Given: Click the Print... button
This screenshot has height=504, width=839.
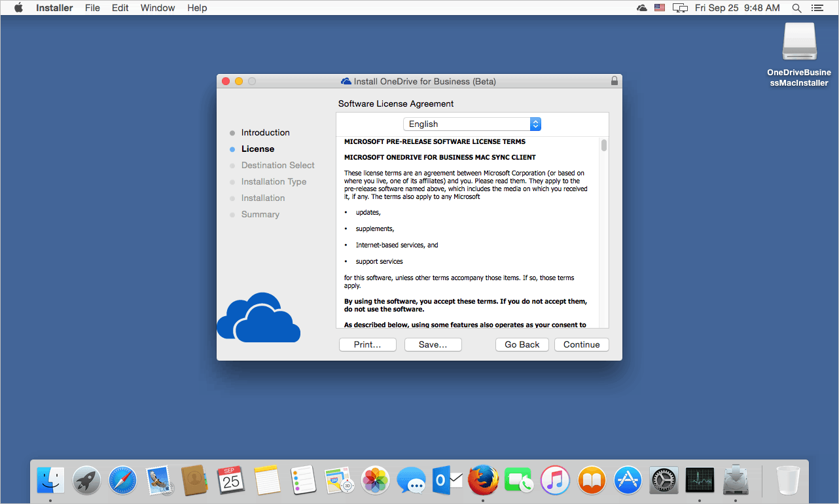Looking at the screenshot, I should [368, 344].
